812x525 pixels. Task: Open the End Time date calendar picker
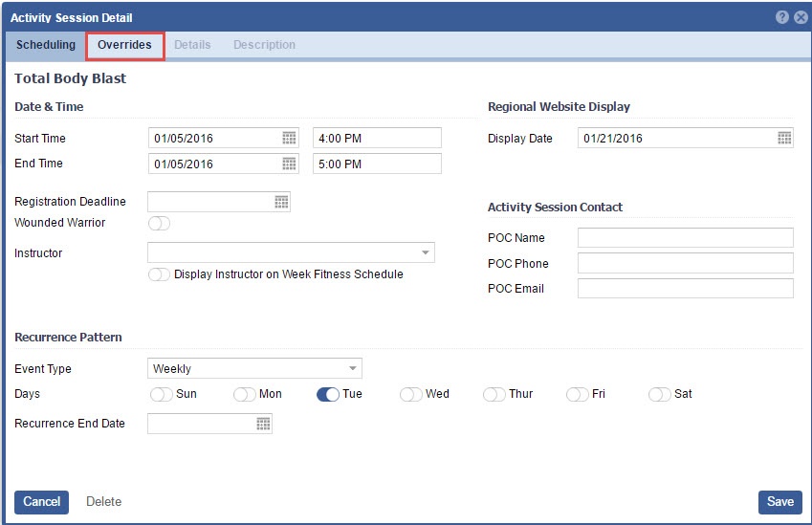pyautogui.click(x=289, y=164)
